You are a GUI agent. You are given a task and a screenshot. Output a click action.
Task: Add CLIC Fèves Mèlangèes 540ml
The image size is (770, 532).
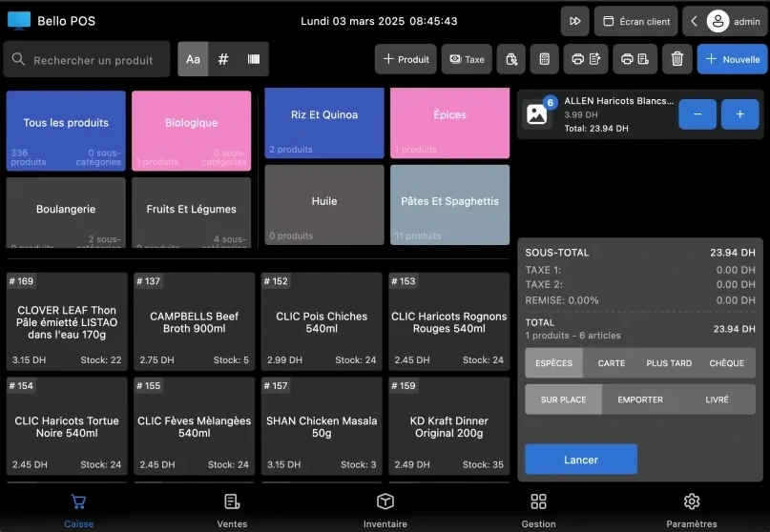coord(194,426)
